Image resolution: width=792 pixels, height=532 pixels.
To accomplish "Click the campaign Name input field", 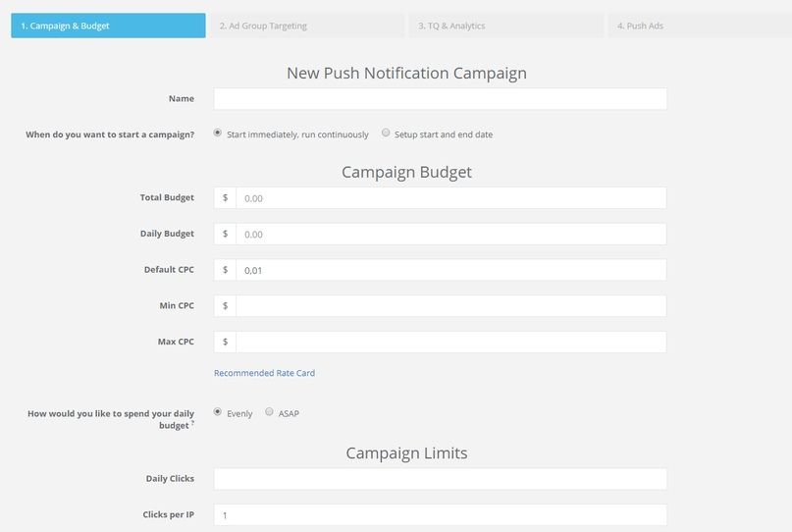I will coord(440,99).
